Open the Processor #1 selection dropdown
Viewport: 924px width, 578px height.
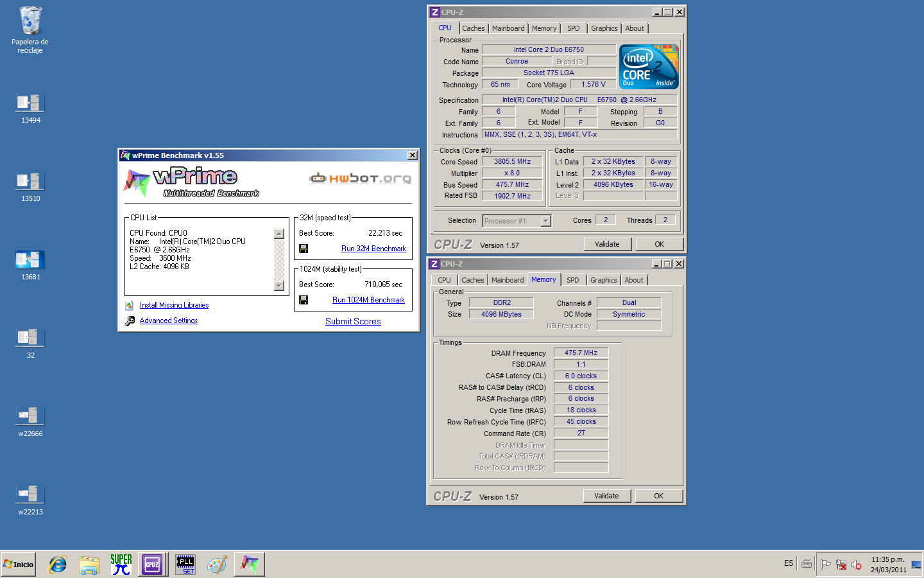coord(517,221)
